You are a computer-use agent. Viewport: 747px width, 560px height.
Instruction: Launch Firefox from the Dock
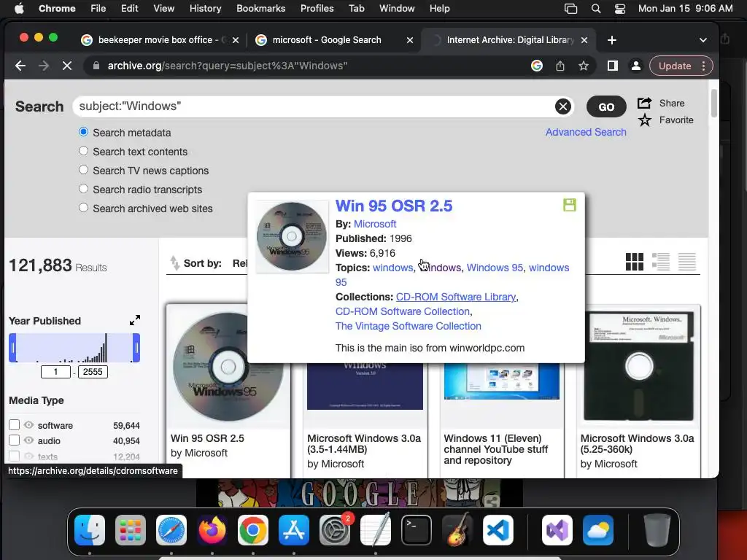pyautogui.click(x=212, y=530)
